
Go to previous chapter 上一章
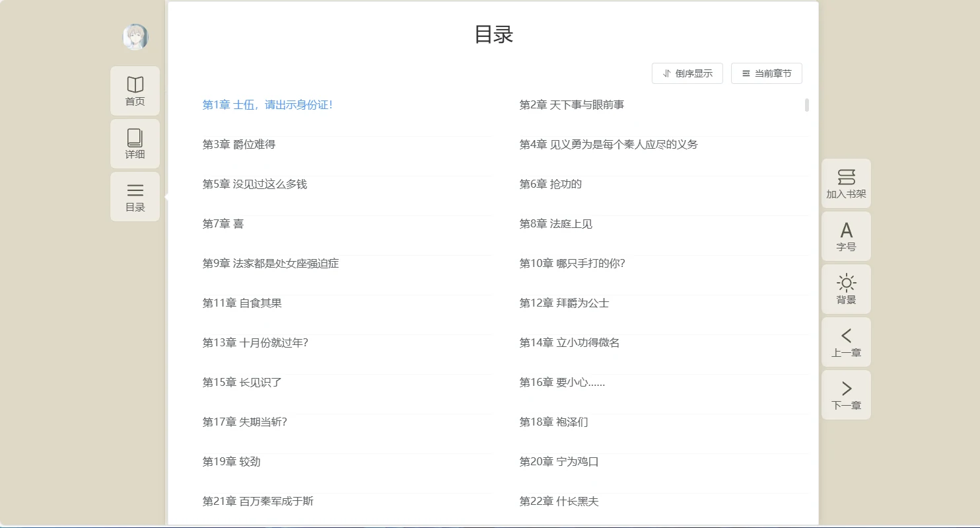(846, 342)
